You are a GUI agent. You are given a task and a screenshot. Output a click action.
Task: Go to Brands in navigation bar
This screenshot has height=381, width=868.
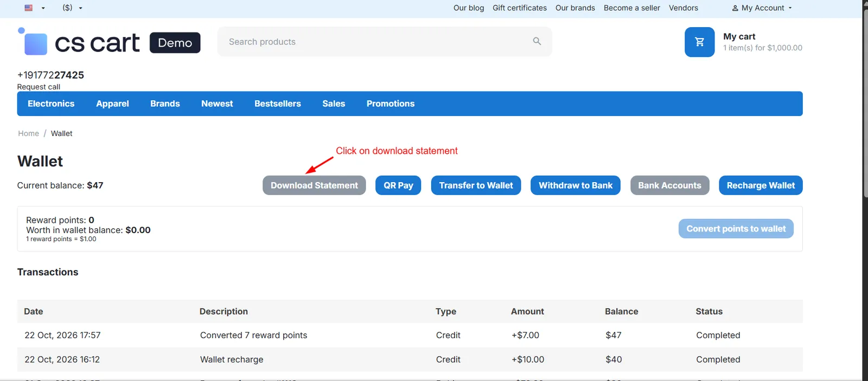click(x=165, y=104)
